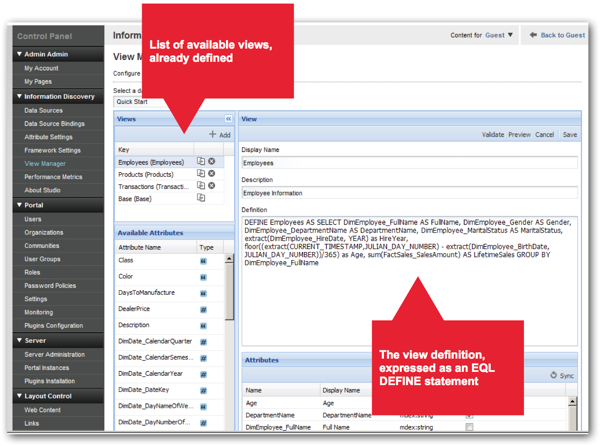Image resolution: width=600 pixels, height=446 pixels.
Task: Select the Products (Products) view row
Action: (x=170, y=174)
